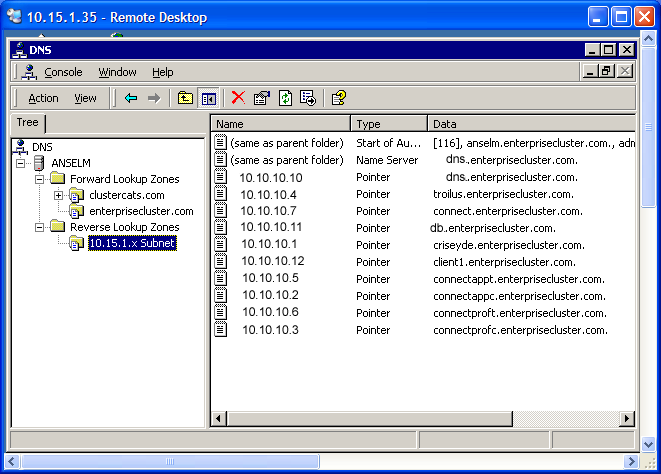Sort by the Name column header
Screen dimensions: 661x474
click(x=281, y=124)
